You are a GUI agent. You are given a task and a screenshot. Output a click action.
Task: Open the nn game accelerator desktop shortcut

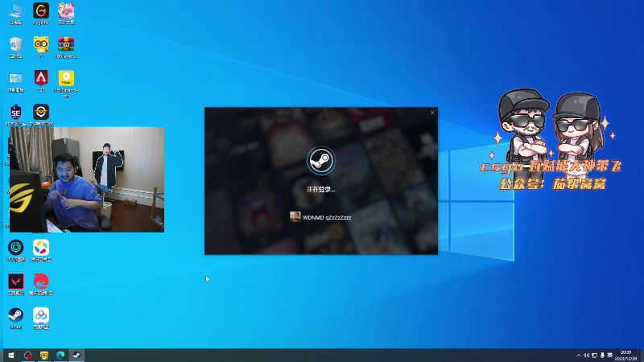tap(41, 14)
